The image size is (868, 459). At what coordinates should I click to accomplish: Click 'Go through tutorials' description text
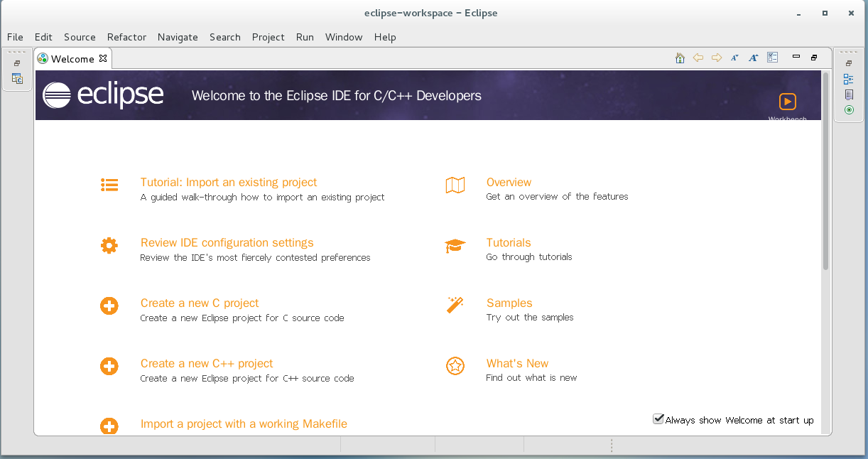pyautogui.click(x=529, y=257)
